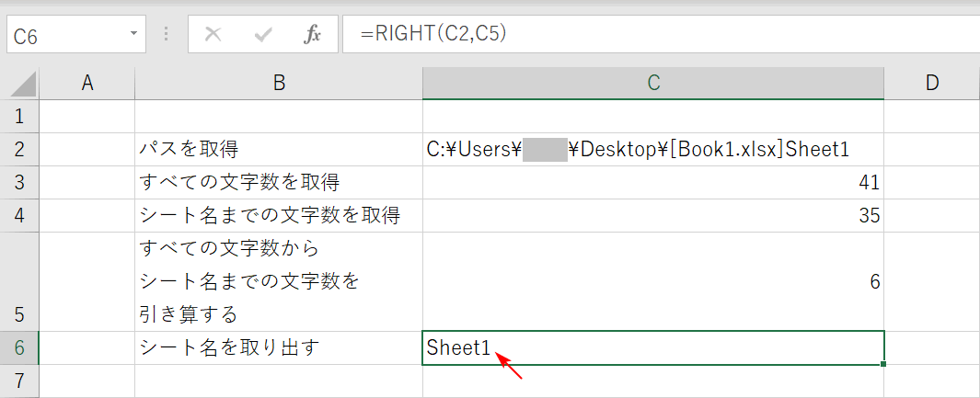This screenshot has height=398, width=980.
Task: Click the Cancel X icon in formula bar
Action: click(x=213, y=35)
